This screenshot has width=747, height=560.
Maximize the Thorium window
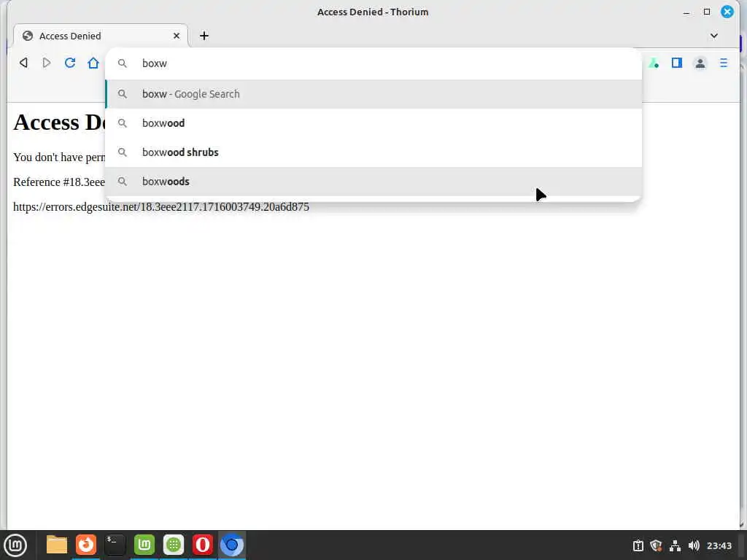[x=707, y=12]
